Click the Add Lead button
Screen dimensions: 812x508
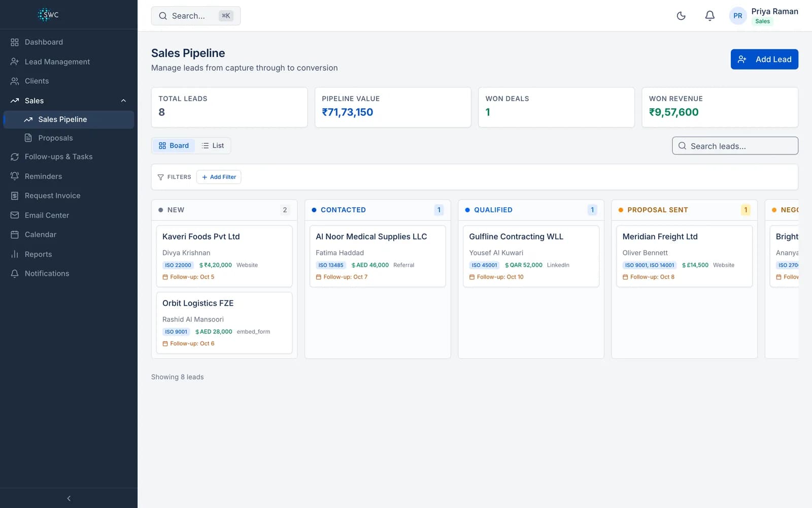coord(764,59)
